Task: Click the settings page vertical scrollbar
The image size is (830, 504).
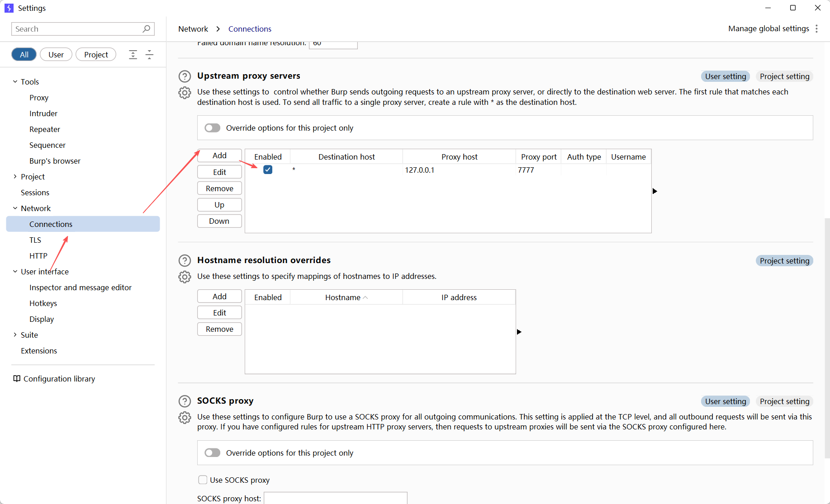Action: 827,338
